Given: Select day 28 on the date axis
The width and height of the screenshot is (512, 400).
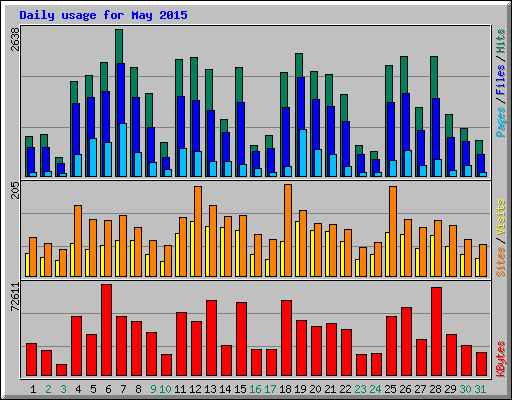Looking at the screenshot, I should click(435, 389).
